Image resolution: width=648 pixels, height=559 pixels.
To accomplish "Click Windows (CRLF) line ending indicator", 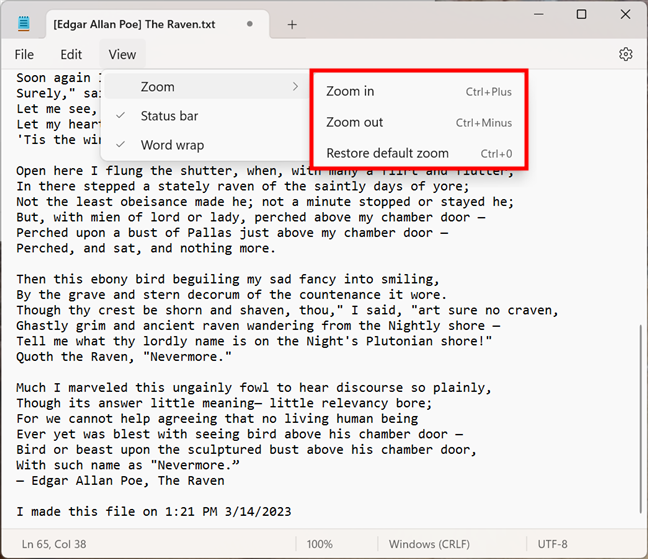I will [429, 544].
